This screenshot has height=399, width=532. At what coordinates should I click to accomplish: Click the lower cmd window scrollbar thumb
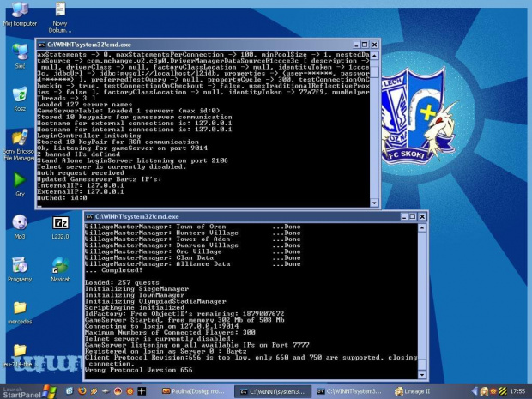tap(421, 364)
